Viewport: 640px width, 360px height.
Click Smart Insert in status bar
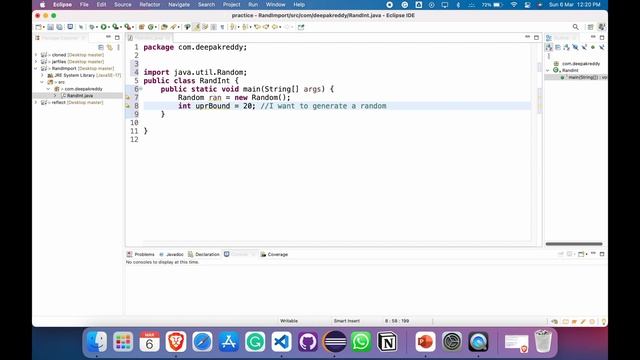pos(347,321)
